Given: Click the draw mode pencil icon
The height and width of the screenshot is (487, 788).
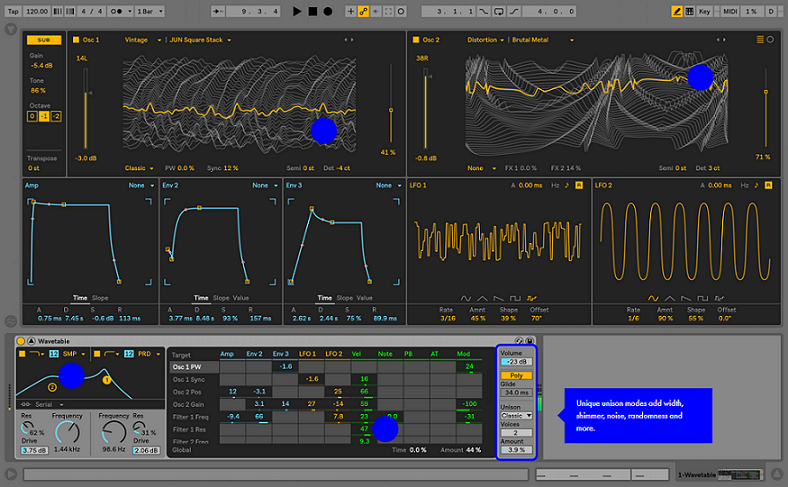Looking at the screenshot, I should pos(677,11).
